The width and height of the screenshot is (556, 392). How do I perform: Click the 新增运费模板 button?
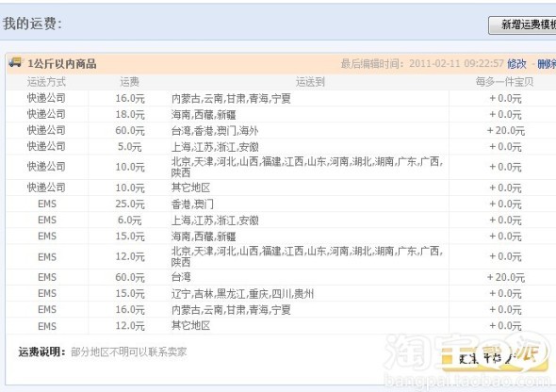point(523,24)
